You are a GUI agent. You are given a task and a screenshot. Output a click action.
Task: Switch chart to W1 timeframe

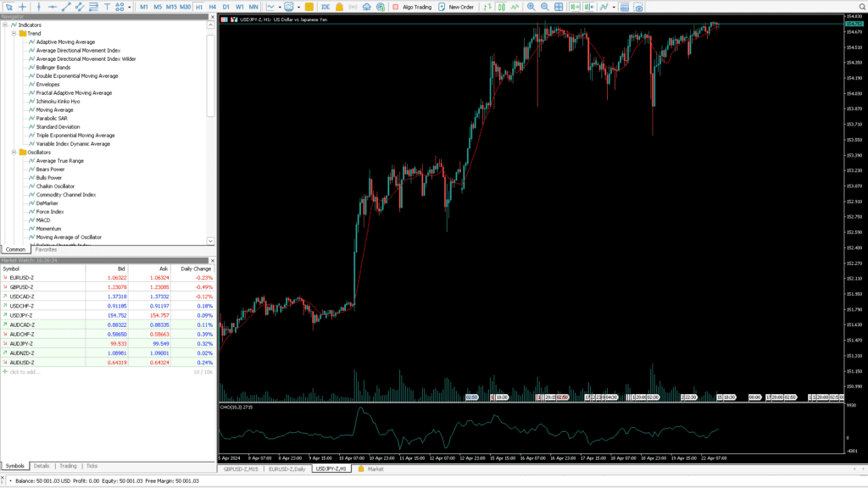click(x=240, y=7)
